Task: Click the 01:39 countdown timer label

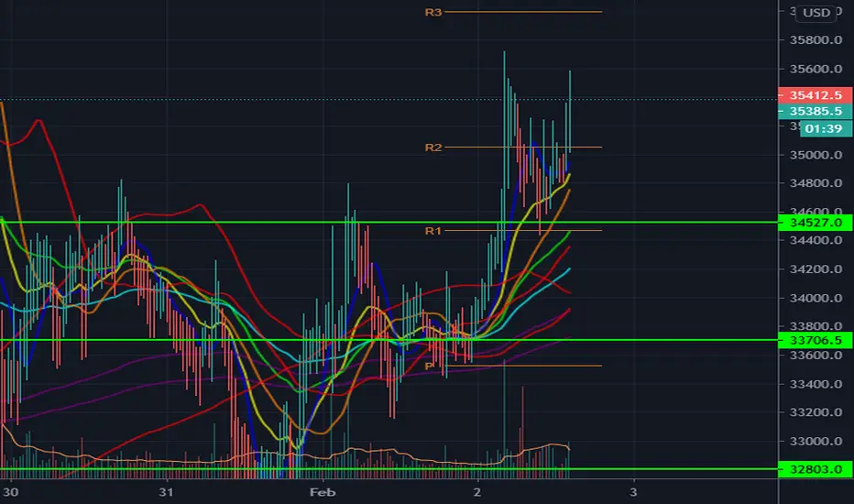Action: [x=826, y=128]
